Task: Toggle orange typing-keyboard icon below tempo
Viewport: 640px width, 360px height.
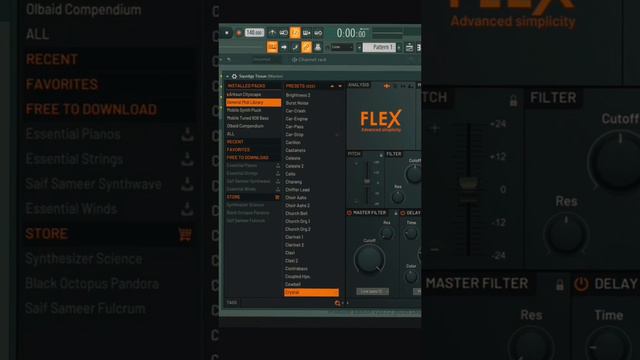Action: (272, 47)
